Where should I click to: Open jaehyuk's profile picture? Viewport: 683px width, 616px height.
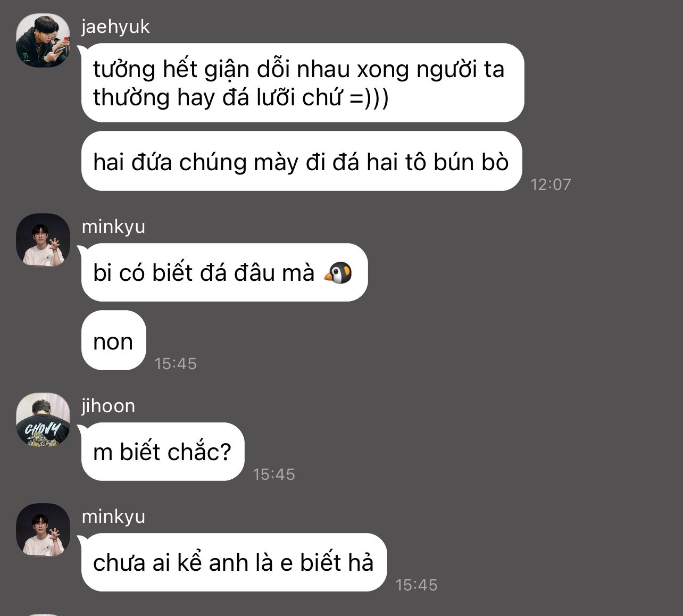tap(43, 40)
